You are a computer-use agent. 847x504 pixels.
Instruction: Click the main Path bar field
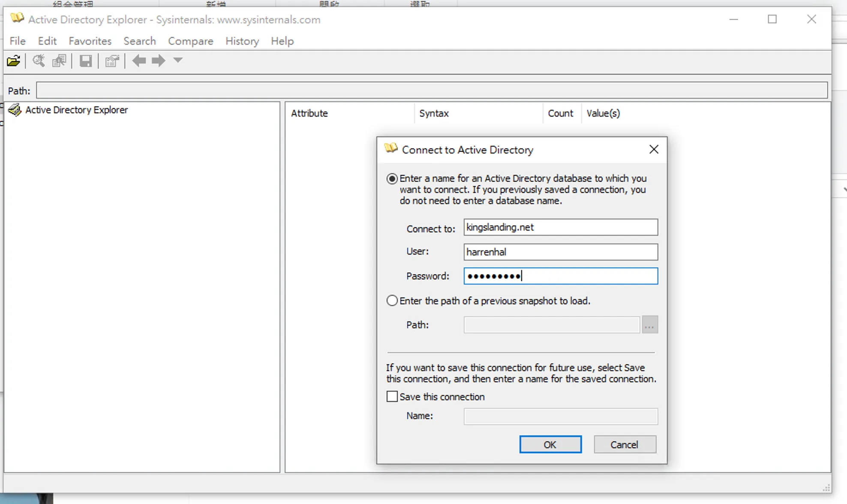[432, 90]
